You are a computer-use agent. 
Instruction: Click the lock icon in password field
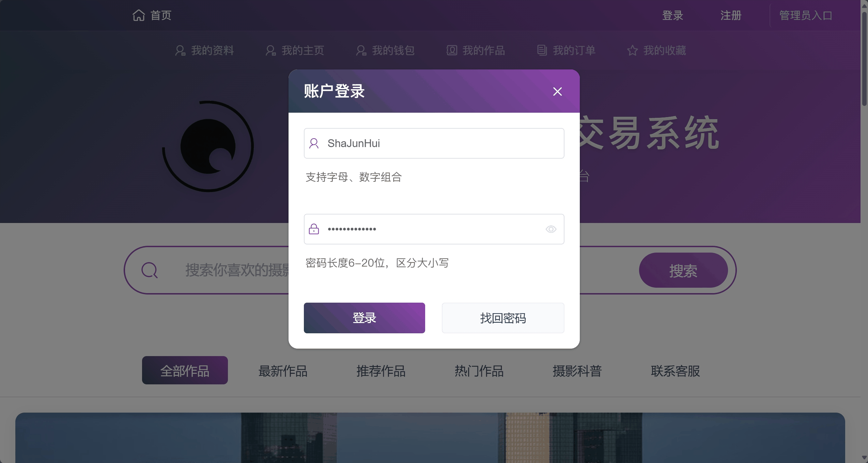point(314,229)
